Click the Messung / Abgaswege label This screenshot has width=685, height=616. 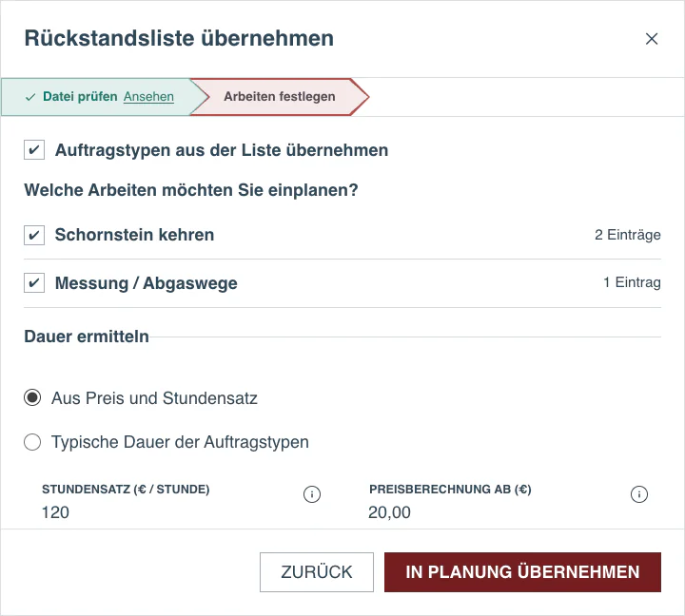point(147,283)
